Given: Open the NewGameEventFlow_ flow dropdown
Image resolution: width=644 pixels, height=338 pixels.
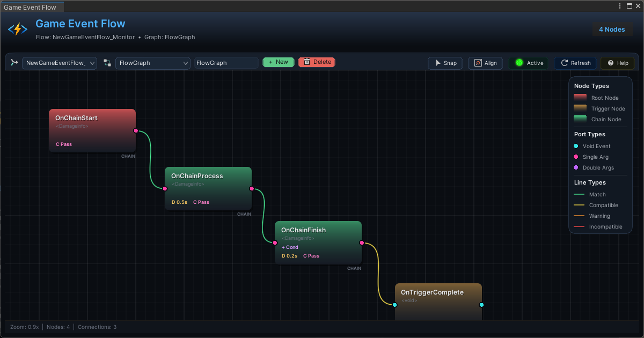Looking at the screenshot, I should (60, 63).
